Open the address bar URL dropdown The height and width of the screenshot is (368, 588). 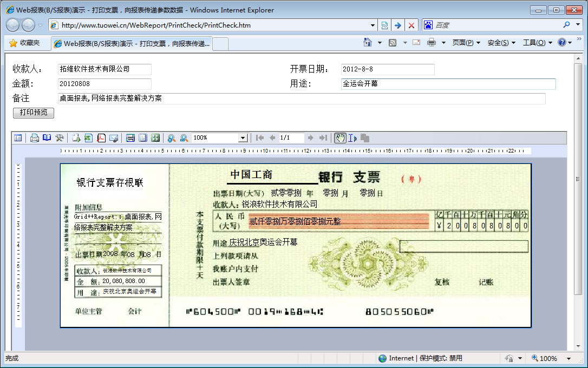click(x=373, y=25)
